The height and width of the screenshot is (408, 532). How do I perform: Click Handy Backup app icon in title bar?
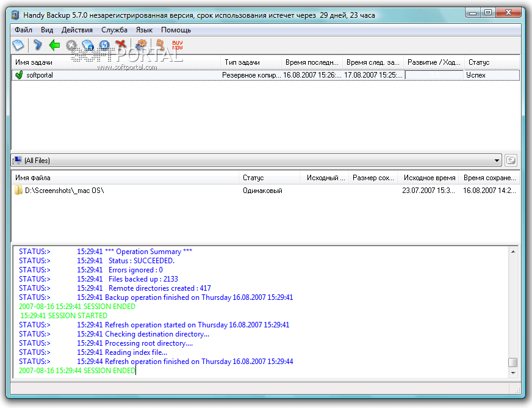pyautogui.click(x=15, y=15)
